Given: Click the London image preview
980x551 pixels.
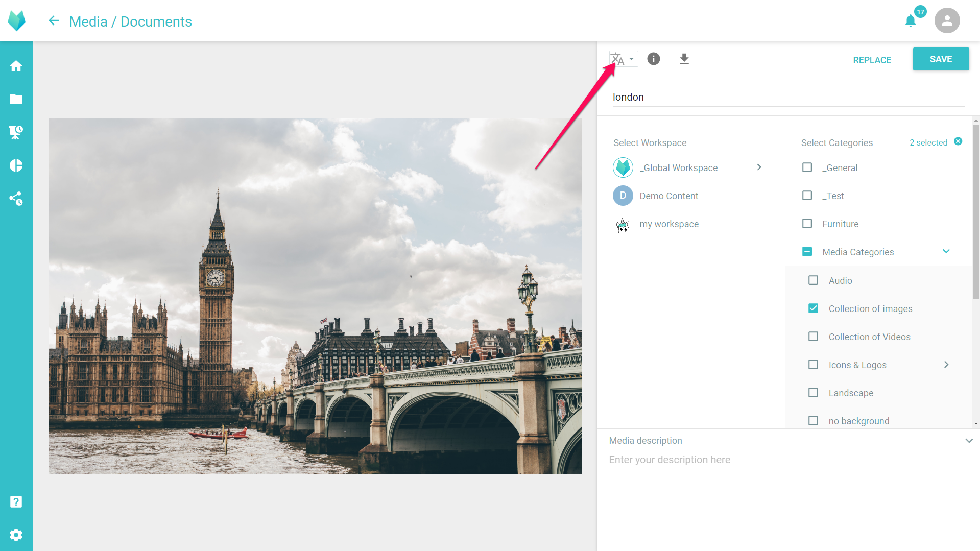Looking at the screenshot, I should click(x=315, y=296).
